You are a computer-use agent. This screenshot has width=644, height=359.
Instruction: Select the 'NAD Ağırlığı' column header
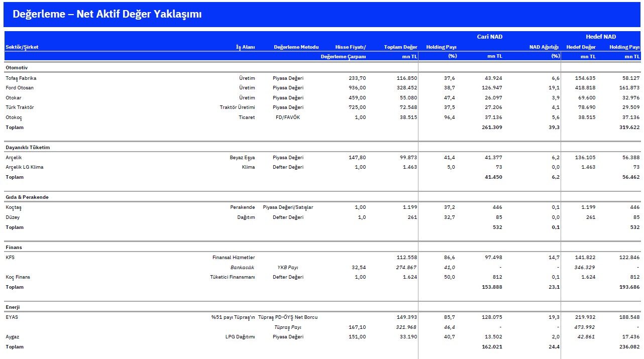click(544, 47)
